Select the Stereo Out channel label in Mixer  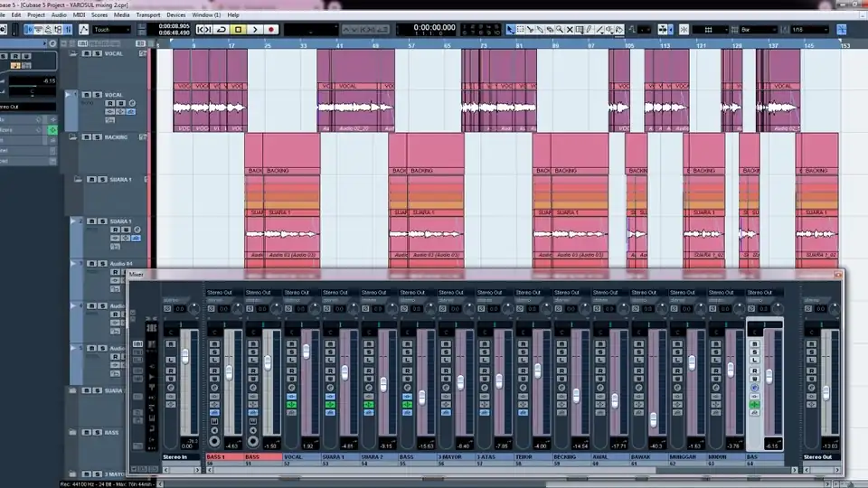pyautogui.click(x=822, y=457)
